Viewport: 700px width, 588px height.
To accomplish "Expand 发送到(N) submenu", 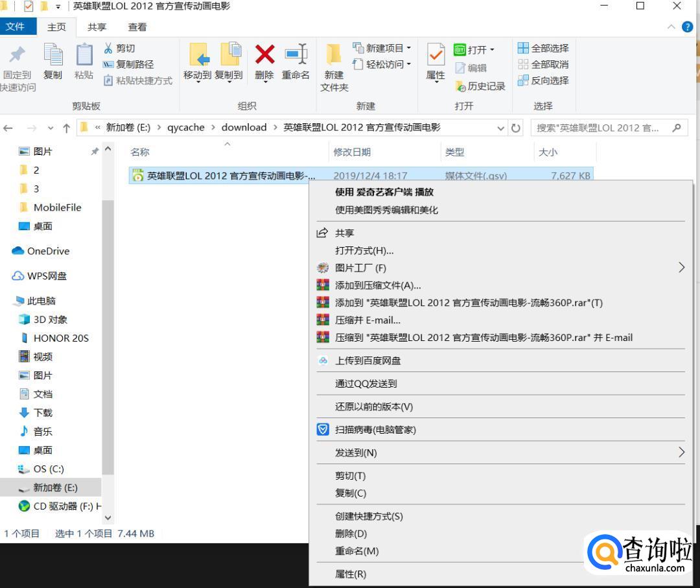I will click(500, 453).
